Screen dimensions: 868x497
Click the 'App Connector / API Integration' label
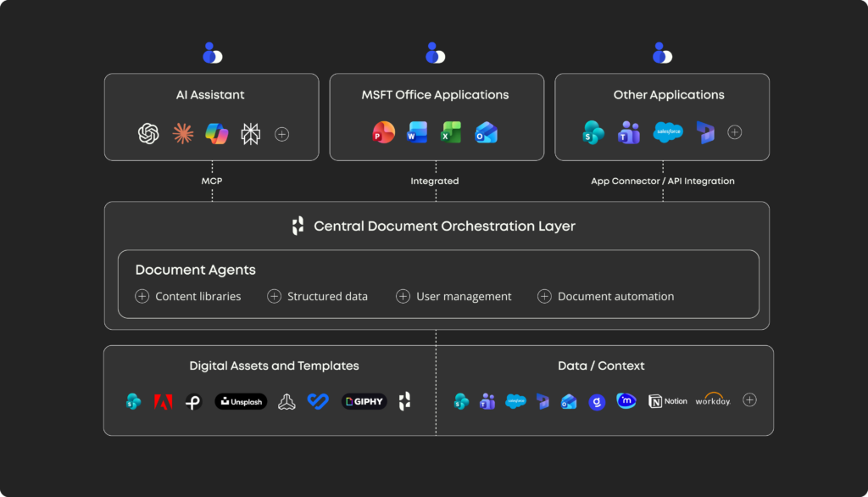point(663,181)
